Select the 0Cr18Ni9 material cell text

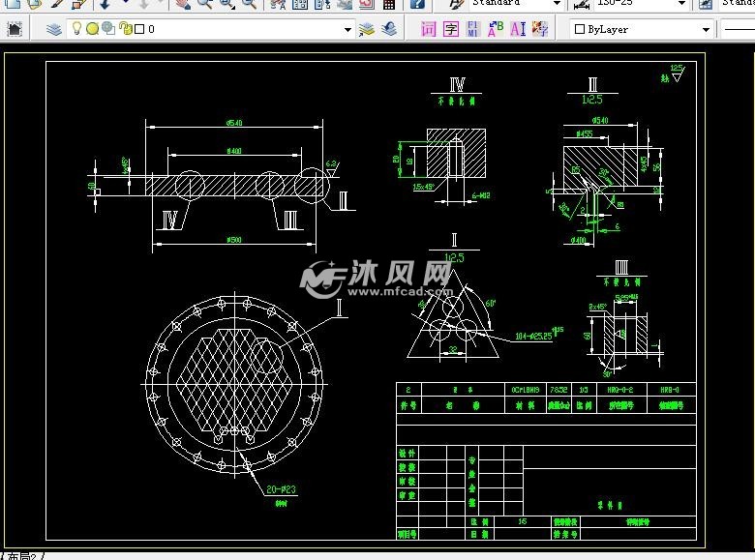point(526,390)
